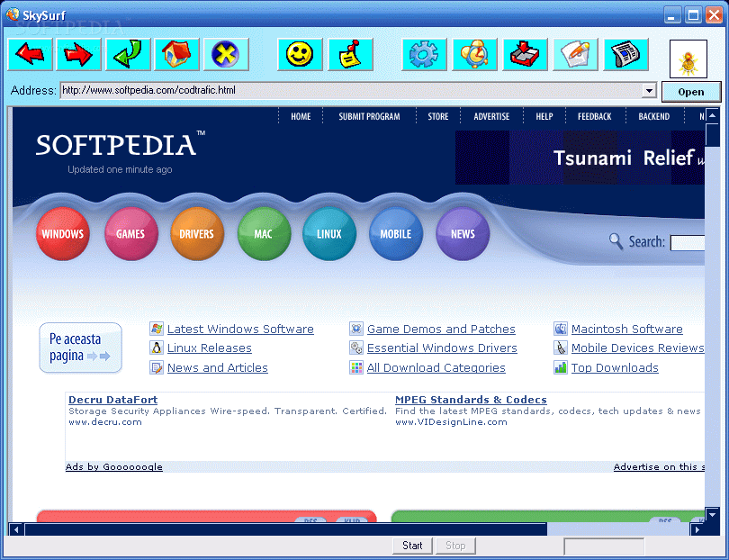Click the grid icon beside All Download Categories
This screenshot has height=560, width=729.
[356, 367]
